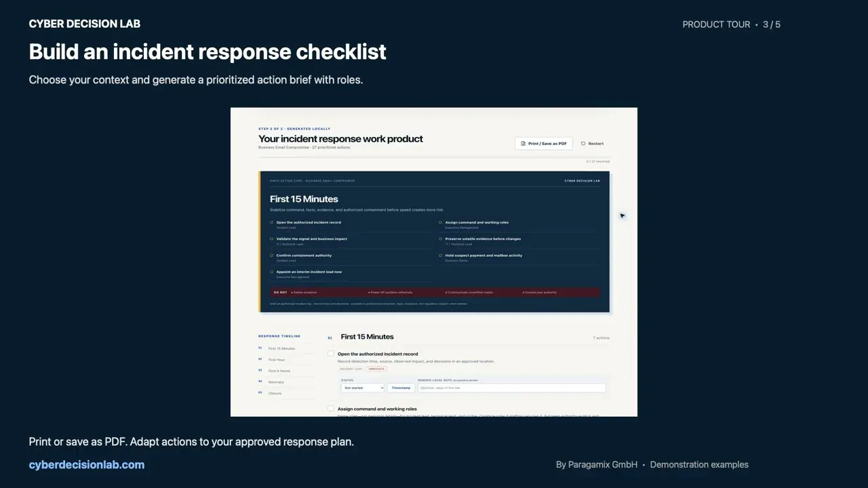Image resolution: width=868 pixels, height=488 pixels.
Task: Tick card checkbox for Validate the signal and business impact
Action: pos(272,239)
